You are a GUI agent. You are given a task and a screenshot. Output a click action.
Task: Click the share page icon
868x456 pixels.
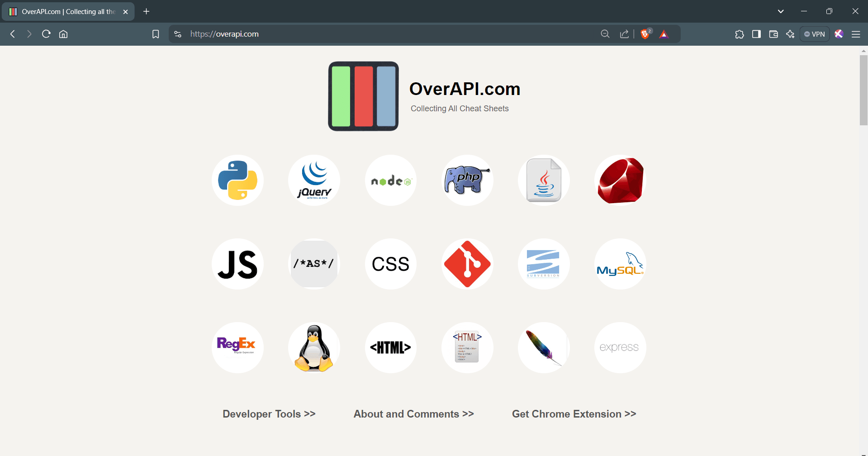click(x=624, y=34)
